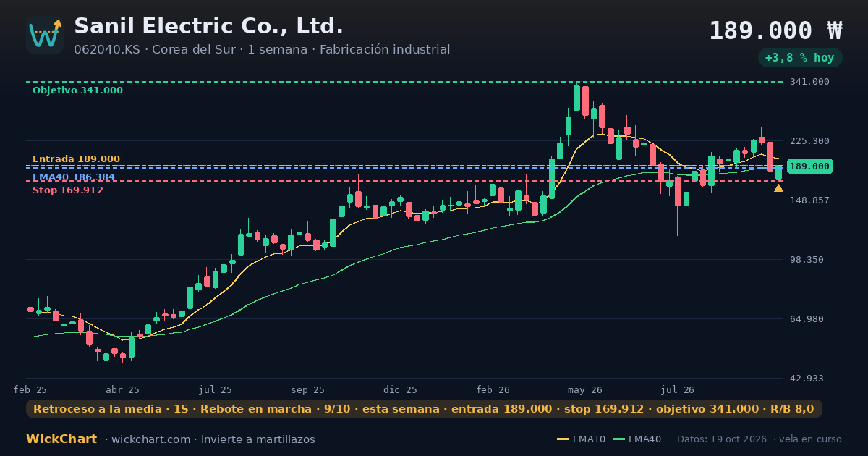The image size is (868, 456).
Task: Click the feb 25 date on the time axis
Action: click(x=30, y=390)
